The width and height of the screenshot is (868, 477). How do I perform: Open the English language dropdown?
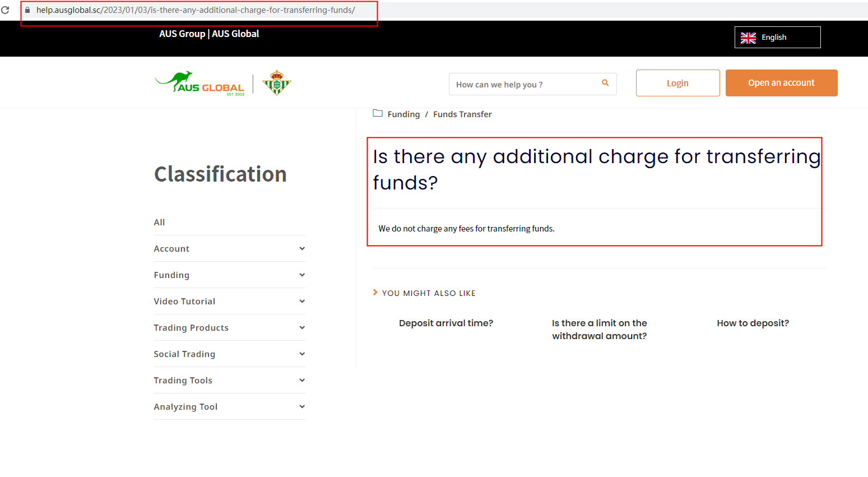pyautogui.click(x=777, y=38)
